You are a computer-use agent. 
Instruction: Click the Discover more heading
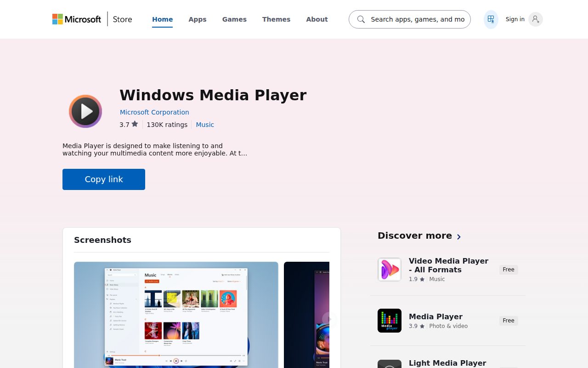pyautogui.click(x=415, y=236)
